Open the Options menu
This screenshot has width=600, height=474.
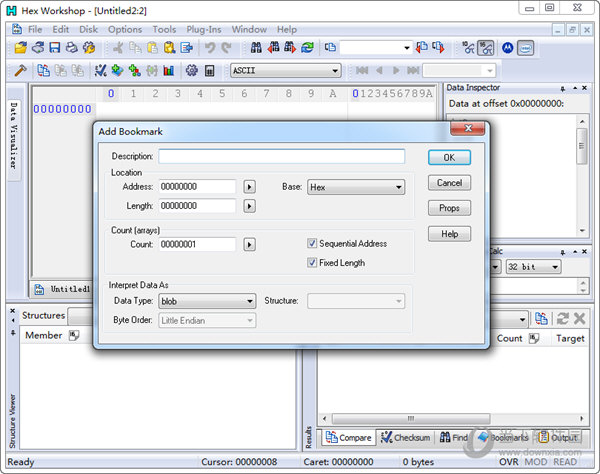coord(125,29)
